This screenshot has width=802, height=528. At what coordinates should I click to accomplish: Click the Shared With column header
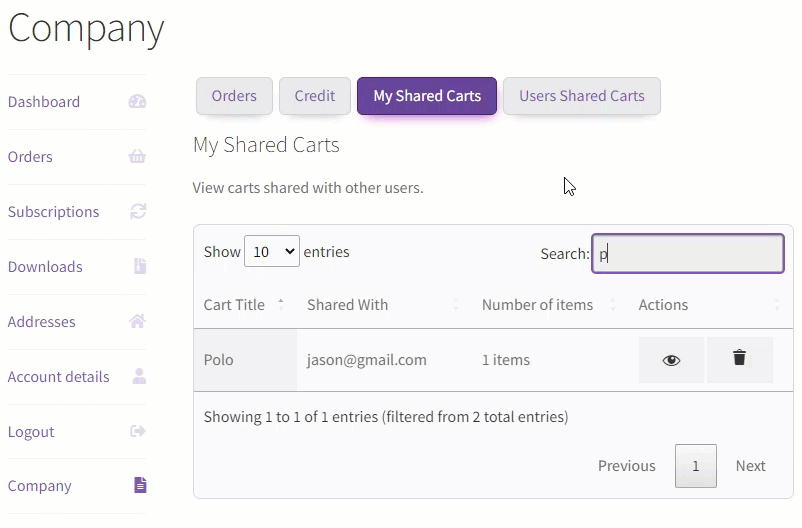click(347, 304)
